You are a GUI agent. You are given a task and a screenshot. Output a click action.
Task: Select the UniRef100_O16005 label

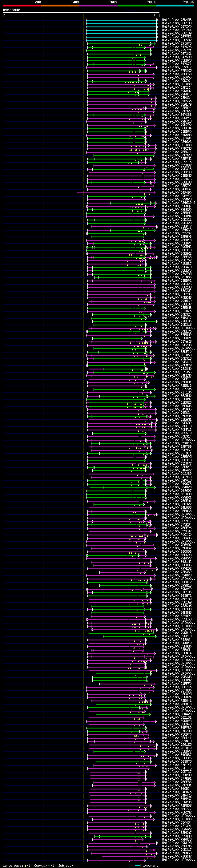pyautogui.click(x=177, y=78)
